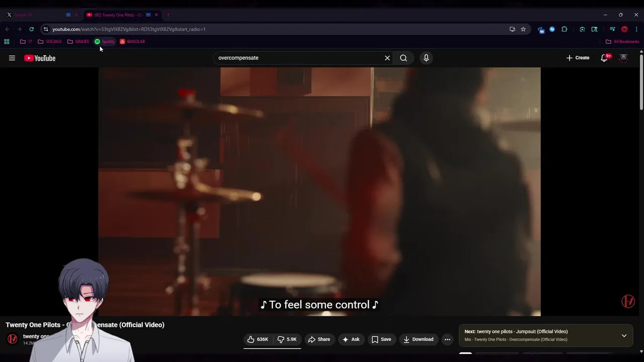View site information icon in address bar

point(46,29)
